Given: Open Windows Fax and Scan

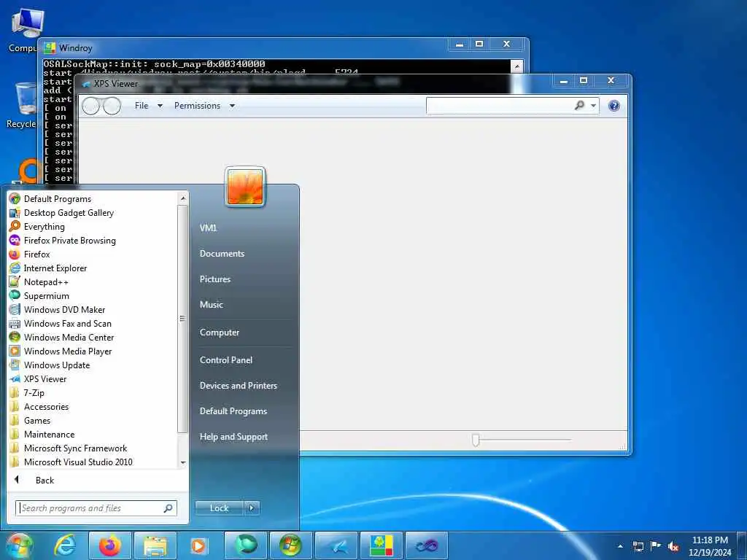Looking at the screenshot, I should 61,323.
